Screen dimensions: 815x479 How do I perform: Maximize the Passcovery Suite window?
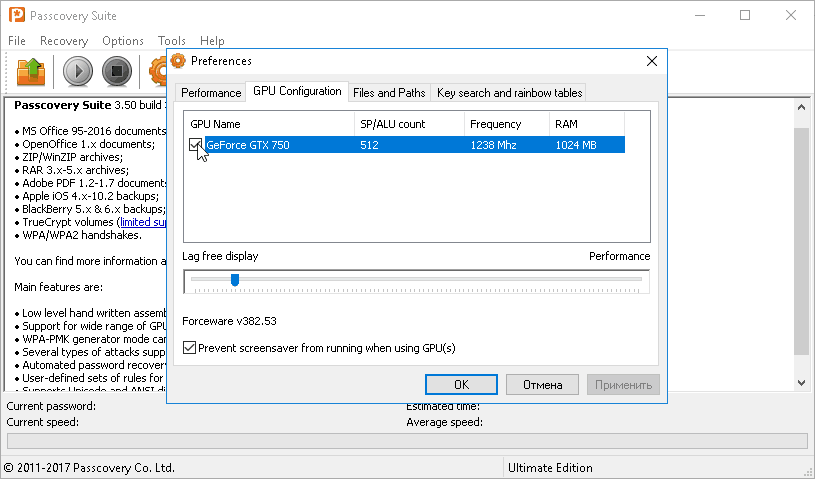[745, 16]
